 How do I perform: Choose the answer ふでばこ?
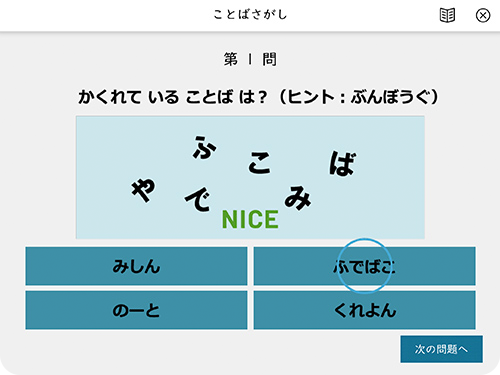(364, 266)
